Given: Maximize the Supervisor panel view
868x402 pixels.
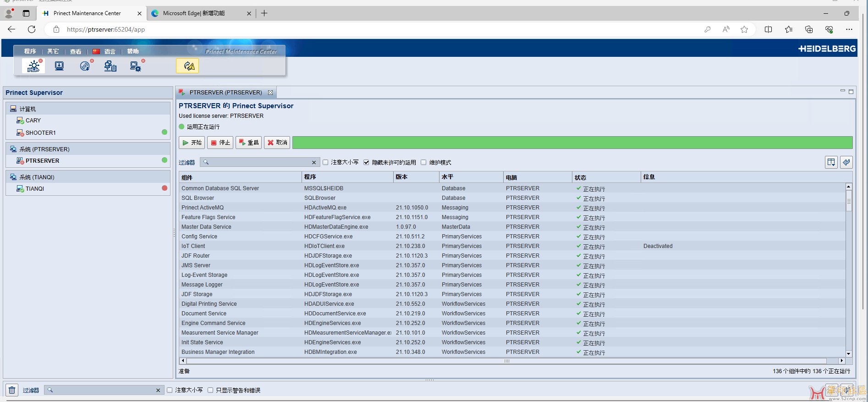Looking at the screenshot, I should pos(851,92).
